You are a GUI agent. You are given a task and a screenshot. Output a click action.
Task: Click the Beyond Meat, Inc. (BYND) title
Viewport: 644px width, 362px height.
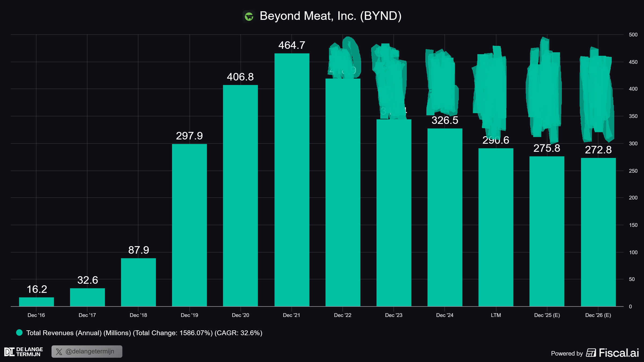pos(330,16)
